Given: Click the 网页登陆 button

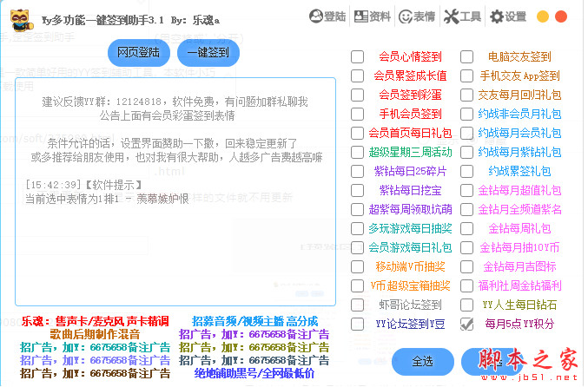Looking at the screenshot, I should (x=139, y=52).
